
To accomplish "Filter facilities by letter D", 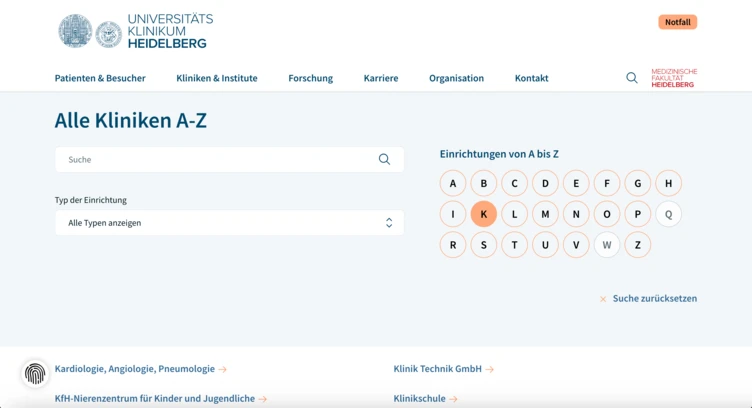I will (x=545, y=183).
